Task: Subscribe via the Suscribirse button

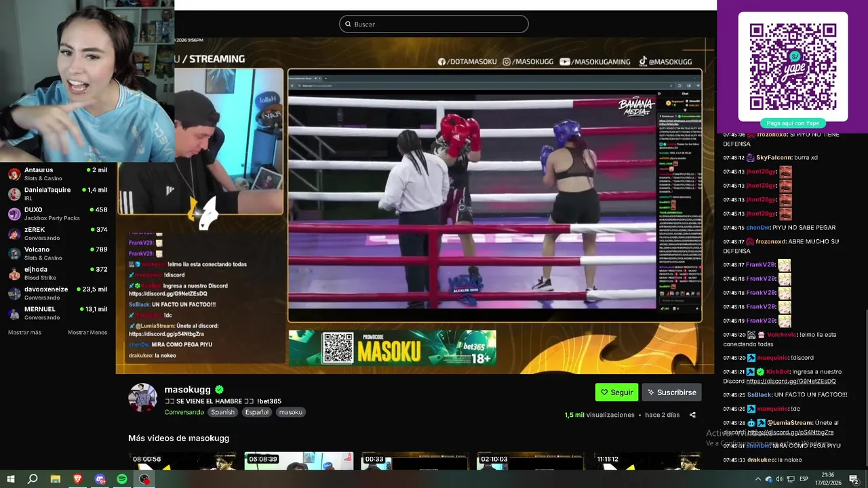Action: click(671, 392)
